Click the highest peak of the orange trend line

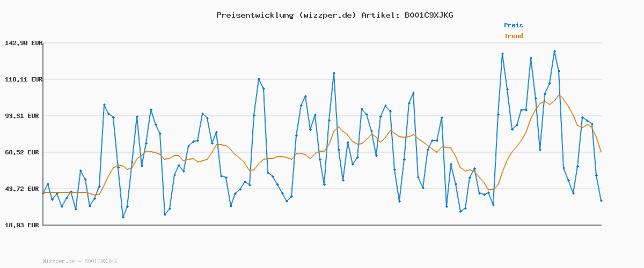(559, 95)
